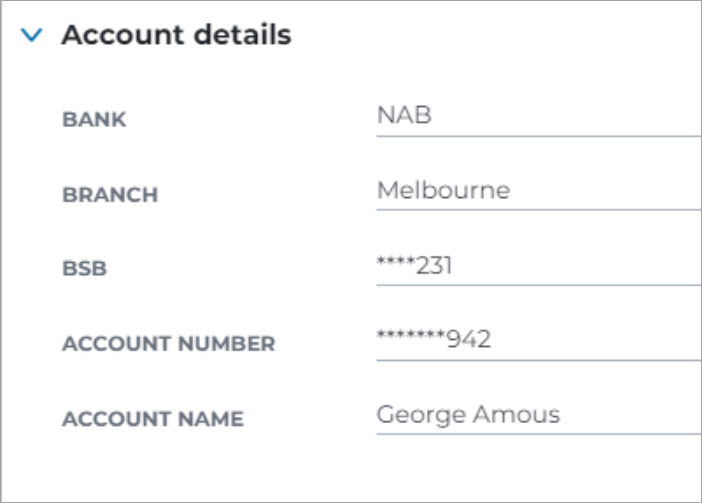Viewport: 702px width, 503px height.
Task: Click the masked asterisks in account number
Action: coord(411,335)
